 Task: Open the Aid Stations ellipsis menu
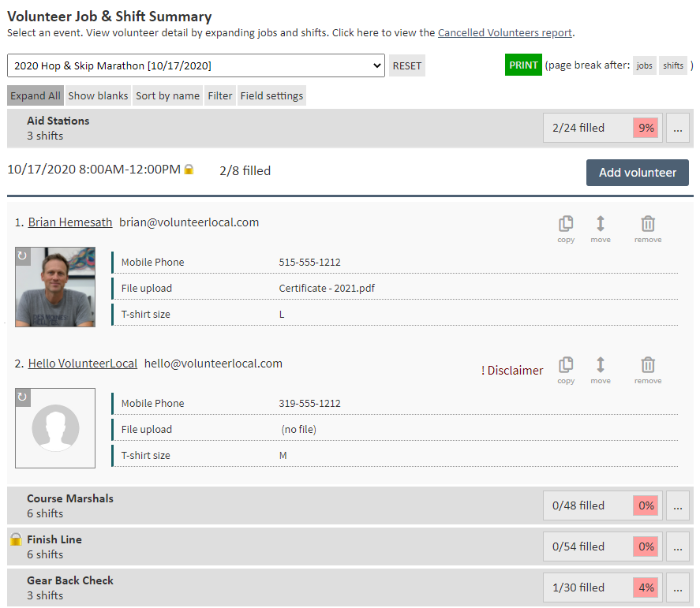coord(677,128)
